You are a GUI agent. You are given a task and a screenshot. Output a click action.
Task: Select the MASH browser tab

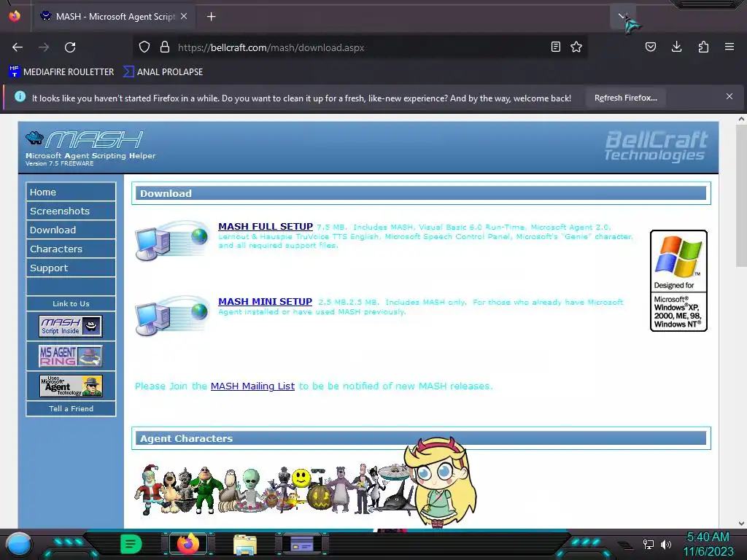point(115,17)
